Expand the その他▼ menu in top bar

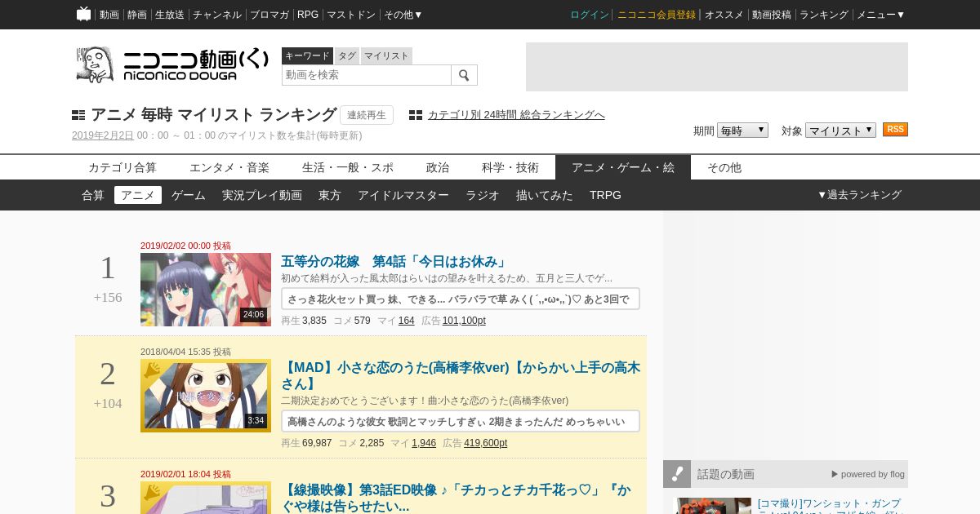point(403,15)
